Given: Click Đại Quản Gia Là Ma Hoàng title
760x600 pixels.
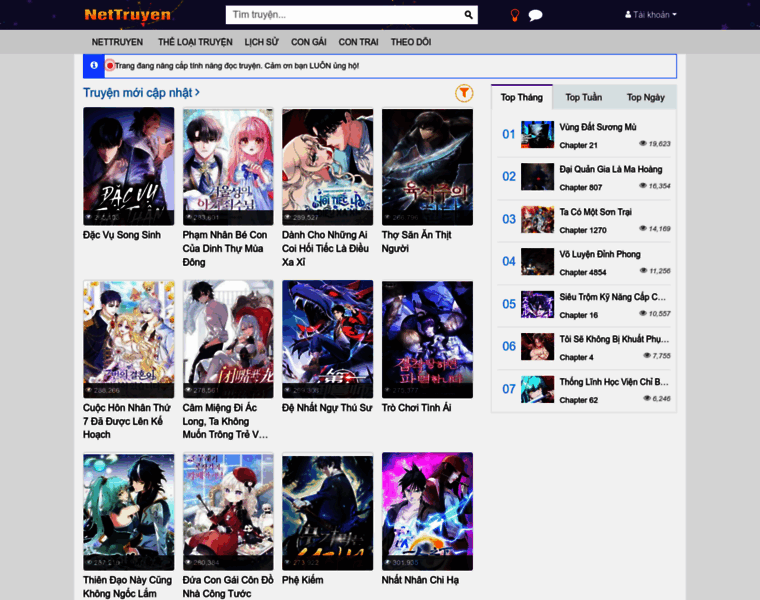Looking at the screenshot, I should tap(611, 169).
